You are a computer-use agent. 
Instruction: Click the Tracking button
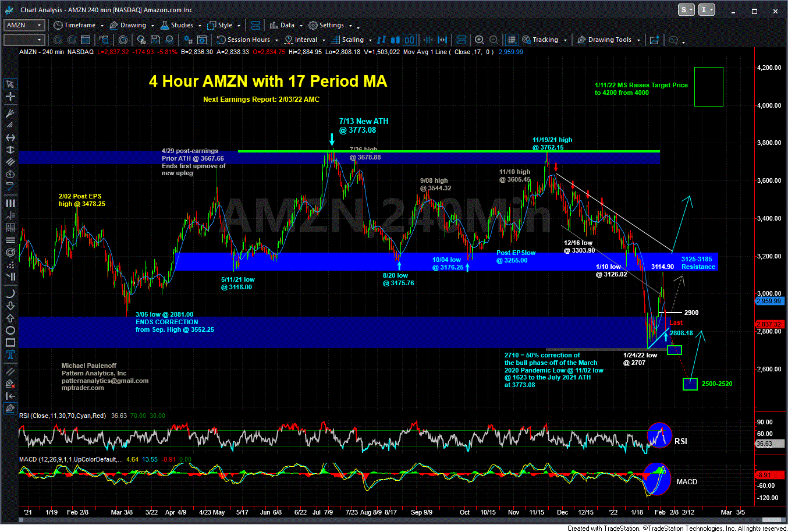540,40
